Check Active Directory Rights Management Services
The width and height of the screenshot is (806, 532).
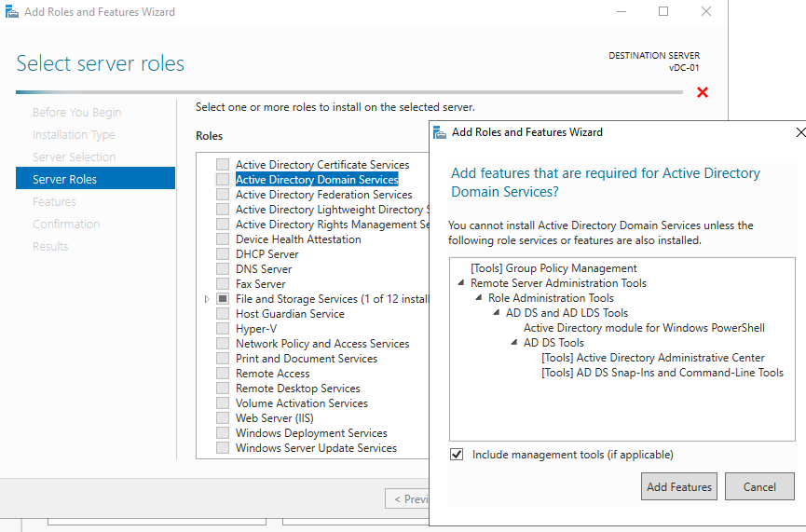click(223, 225)
